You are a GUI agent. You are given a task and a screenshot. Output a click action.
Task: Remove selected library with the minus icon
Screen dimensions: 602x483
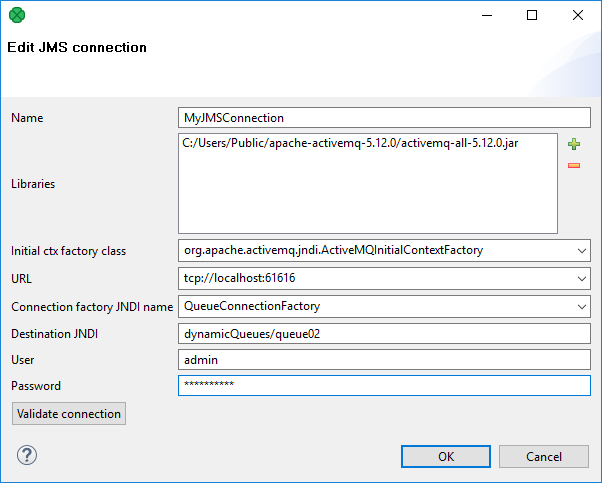pyautogui.click(x=574, y=165)
